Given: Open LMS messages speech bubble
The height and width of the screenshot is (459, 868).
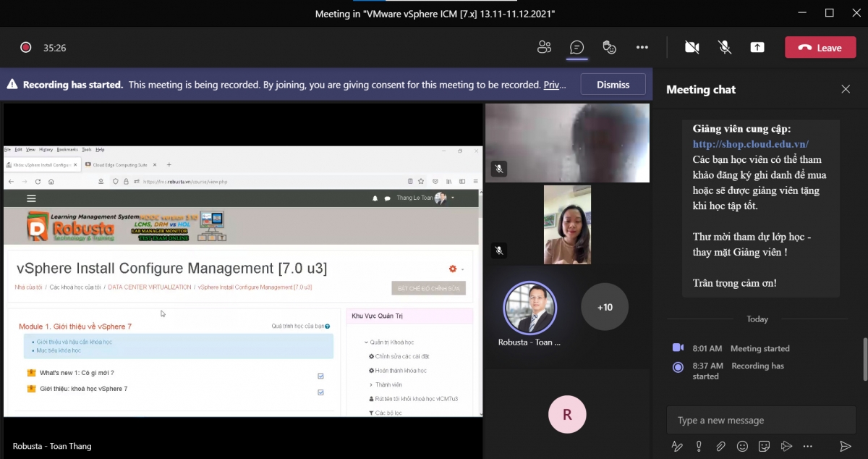Looking at the screenshot, I should (x=387, y=198).
